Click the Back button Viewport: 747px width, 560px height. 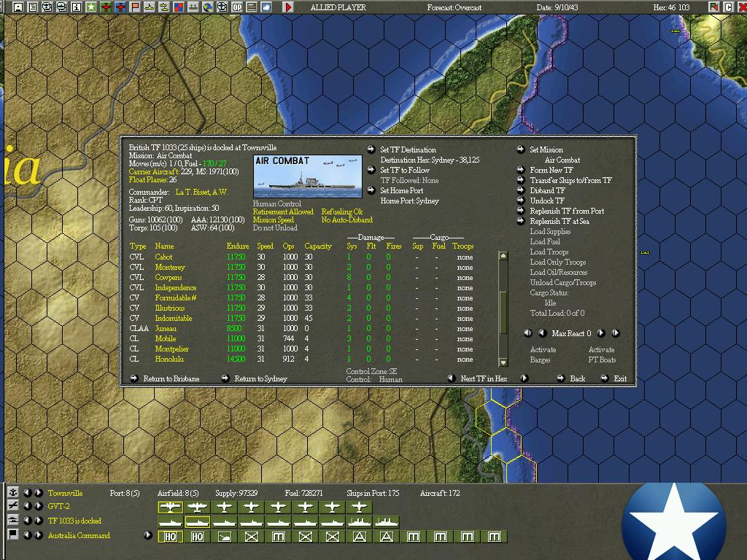[x=578, y=378]
